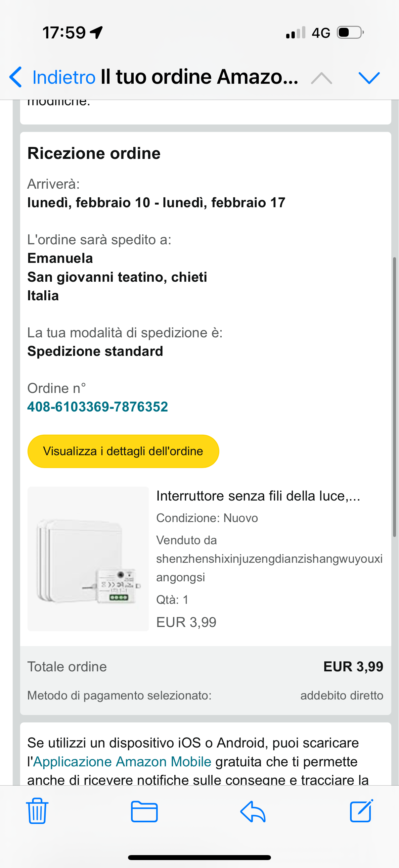Viewport: 399px width, 868px height.
Task: Tap the Indietro back button
Action: (53, 77)
